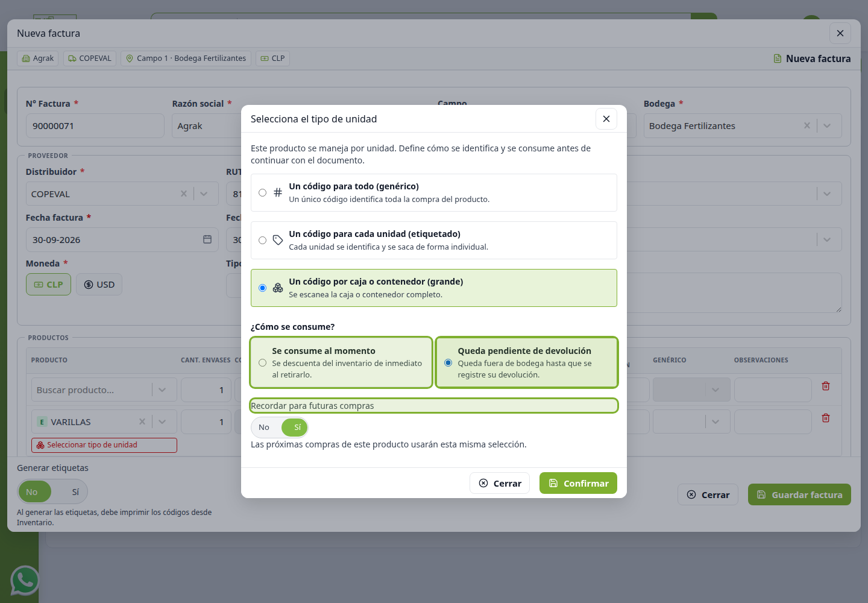
Task: Click trash icon on Buscar producto row
Action: 826,386
